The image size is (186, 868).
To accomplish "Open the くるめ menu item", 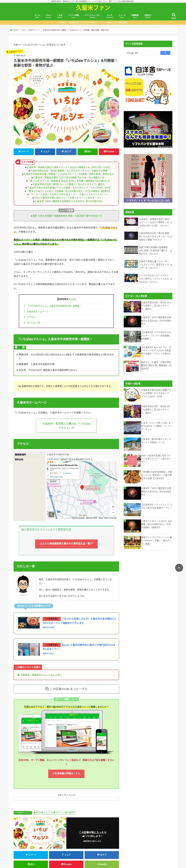I will pos(59,16).
